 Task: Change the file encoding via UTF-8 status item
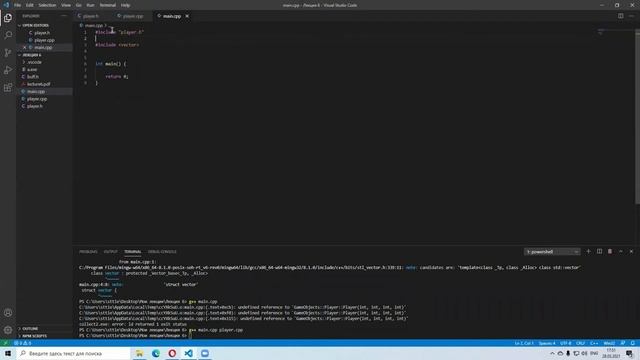click(x=565, y=343)
